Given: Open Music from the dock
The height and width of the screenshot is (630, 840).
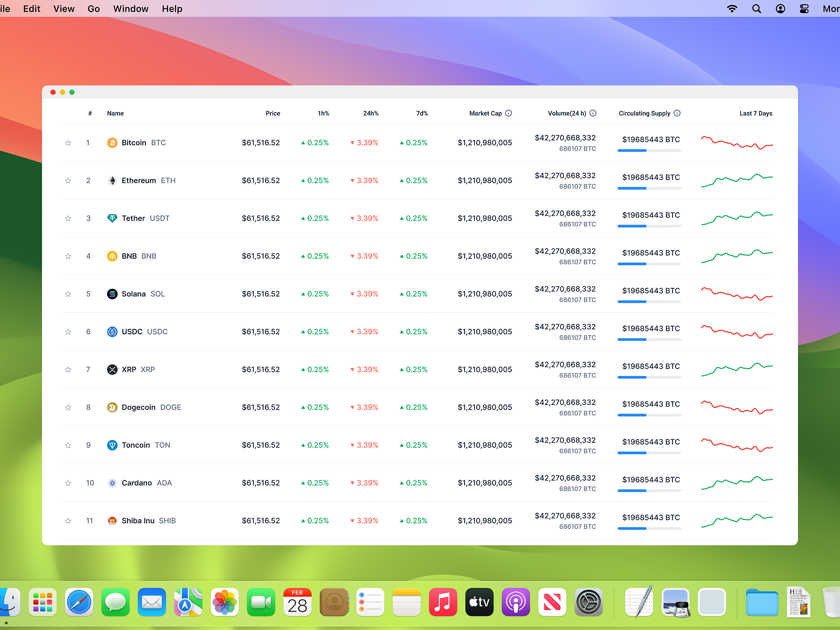Looking at the screenshot, I should pos(443,602).
